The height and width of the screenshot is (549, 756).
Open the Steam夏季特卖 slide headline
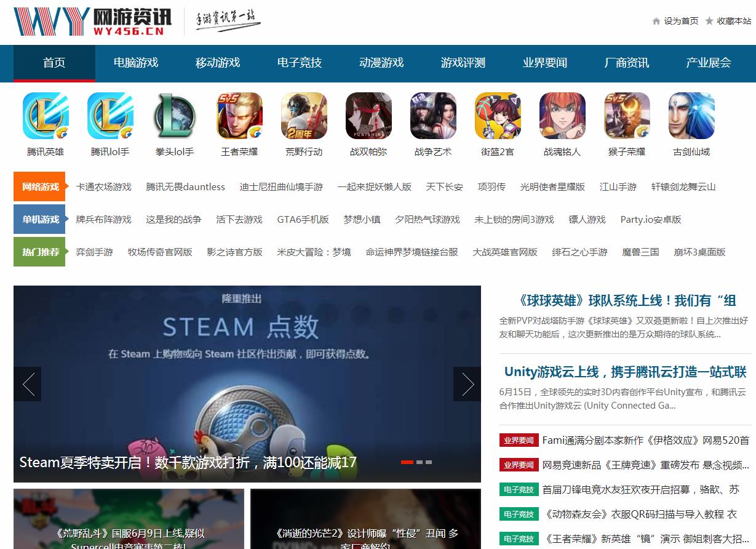coord(188,463)
